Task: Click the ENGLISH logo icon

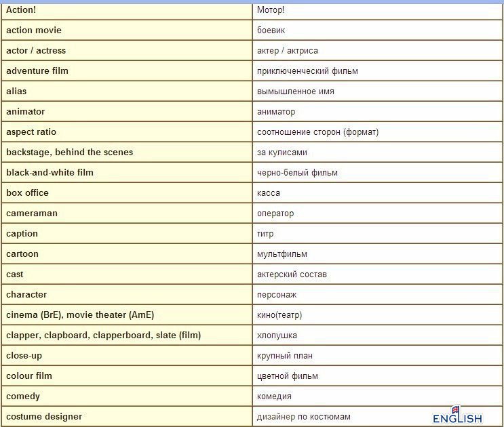Action: (x=457, y=415)
